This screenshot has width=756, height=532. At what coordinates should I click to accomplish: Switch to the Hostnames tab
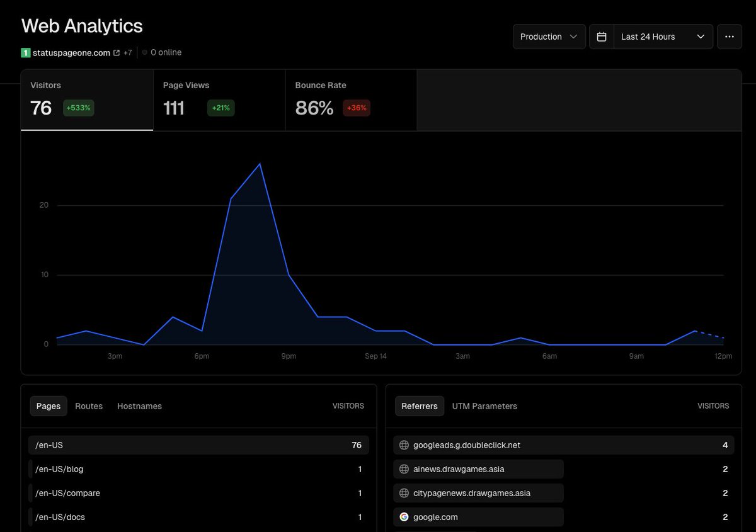tap(139, 406)
